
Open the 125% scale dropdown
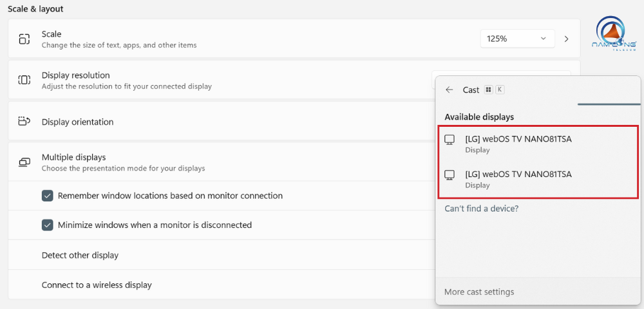(517, 39)
